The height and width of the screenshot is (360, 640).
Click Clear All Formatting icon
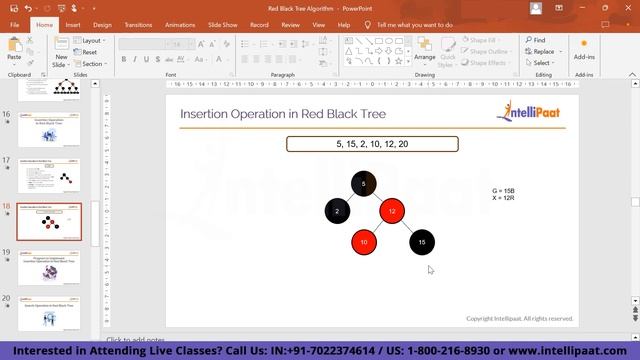tap(227, 44)
